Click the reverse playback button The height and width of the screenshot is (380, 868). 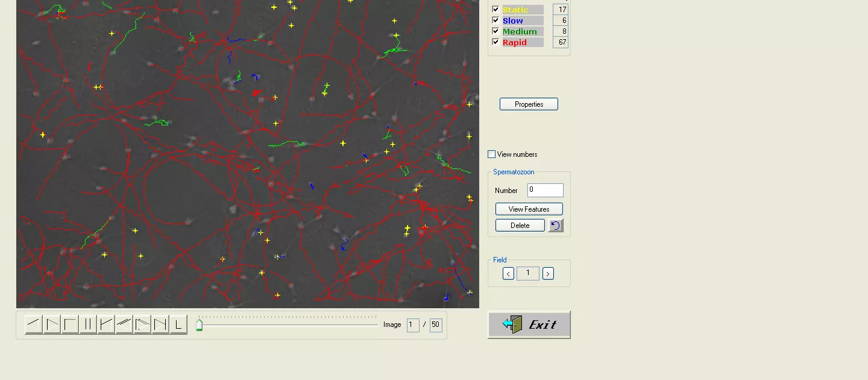click(x=34, y=325)
